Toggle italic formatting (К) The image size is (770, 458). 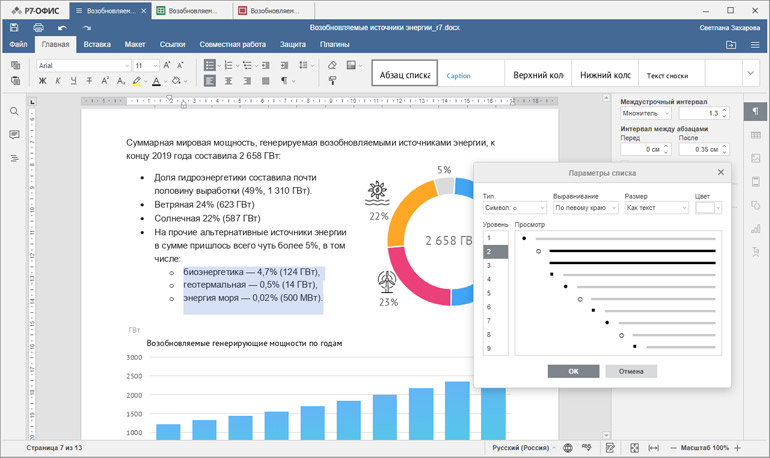click(x=57, y=81)
